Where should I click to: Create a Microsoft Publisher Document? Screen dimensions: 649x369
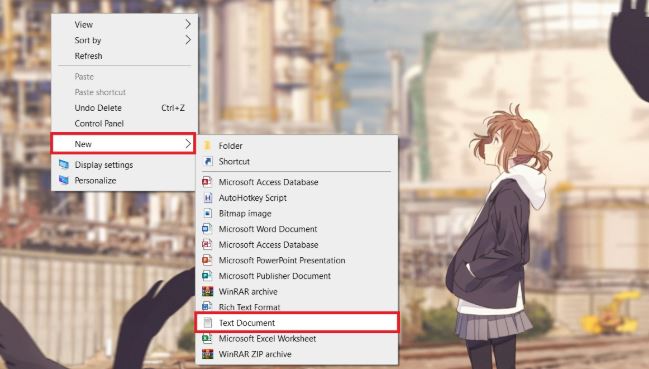point(296,276)
